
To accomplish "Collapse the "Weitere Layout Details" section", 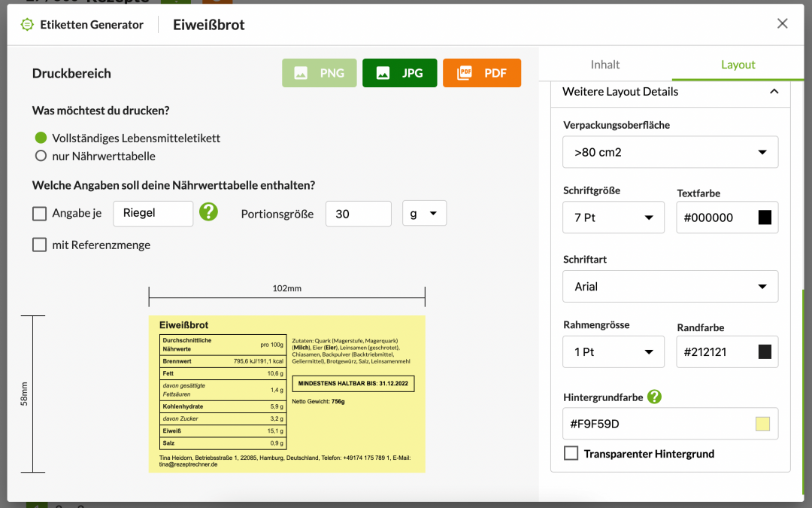I will (774, 91).
